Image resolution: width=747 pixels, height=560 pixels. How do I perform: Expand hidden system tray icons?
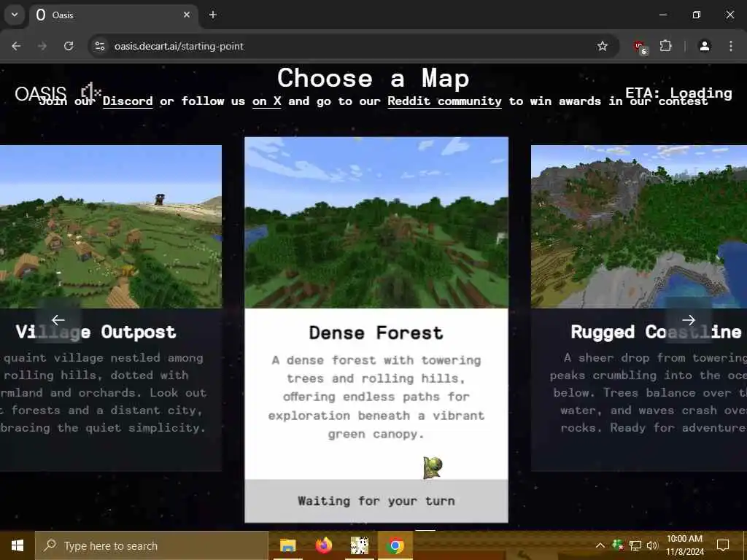click(600, 545)
